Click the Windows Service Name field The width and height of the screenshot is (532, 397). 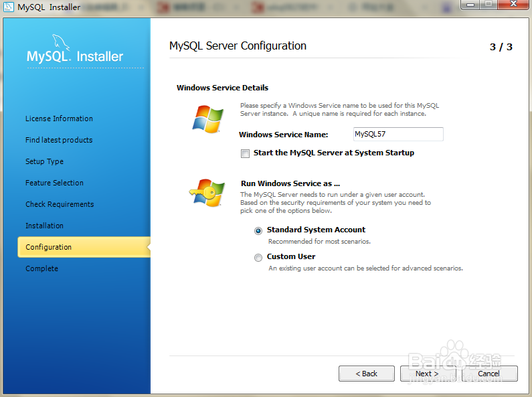point(398,134)
